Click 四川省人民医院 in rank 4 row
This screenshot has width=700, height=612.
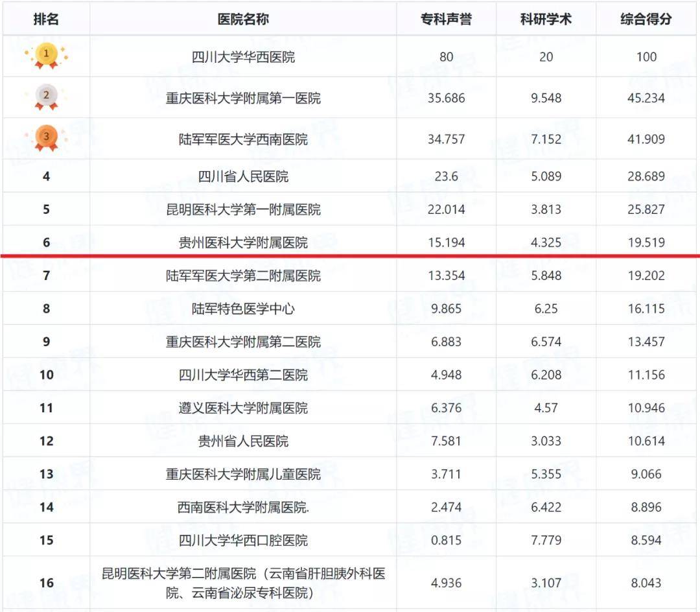click(x=243, y=176)
